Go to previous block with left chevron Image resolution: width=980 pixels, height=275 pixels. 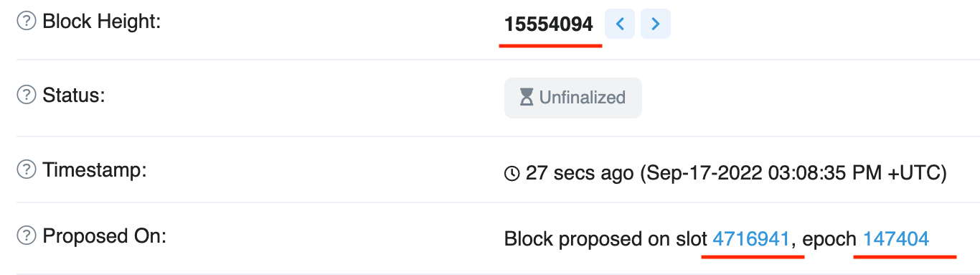tap(620, 24)
